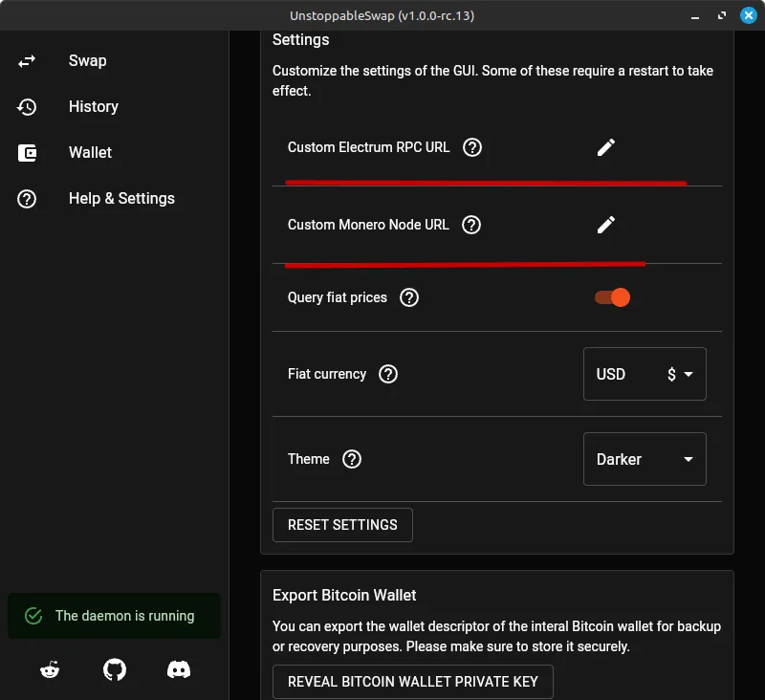
Task: Show help for Theme setting
Action: (351, 459)
